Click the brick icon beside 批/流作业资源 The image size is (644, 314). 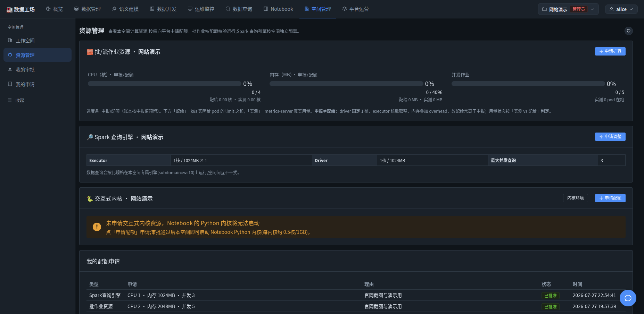(x=90, y=52)
